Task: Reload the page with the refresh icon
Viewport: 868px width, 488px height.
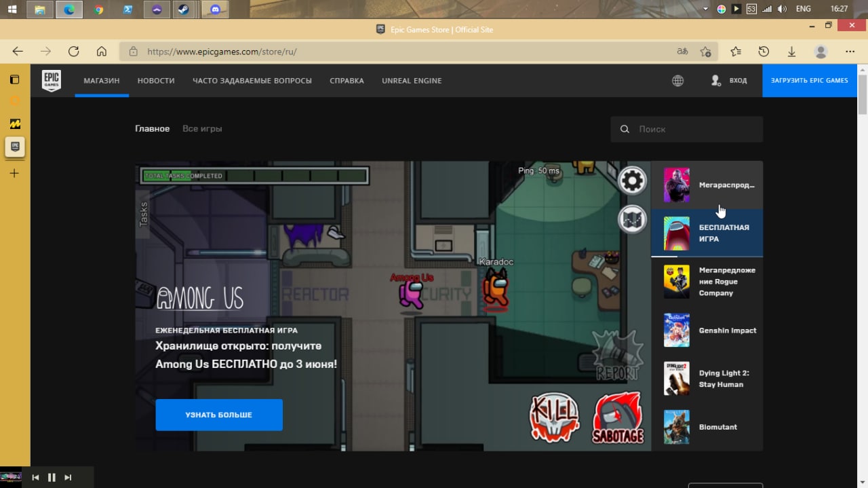Action: tap(73, 52)
